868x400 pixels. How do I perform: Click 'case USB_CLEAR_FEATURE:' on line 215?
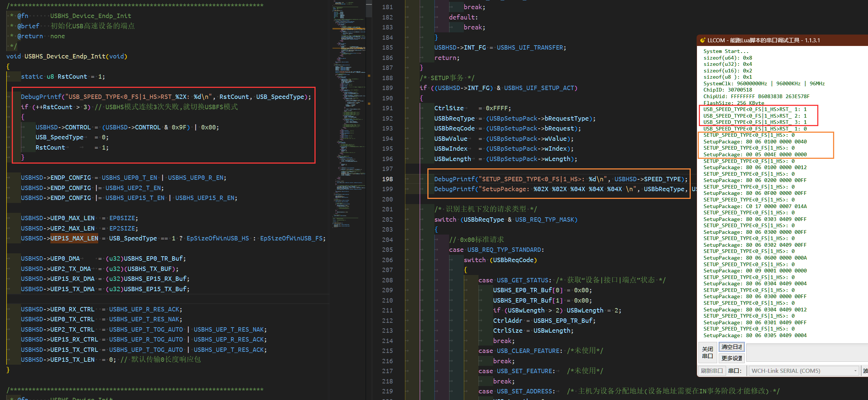[520, 351]
